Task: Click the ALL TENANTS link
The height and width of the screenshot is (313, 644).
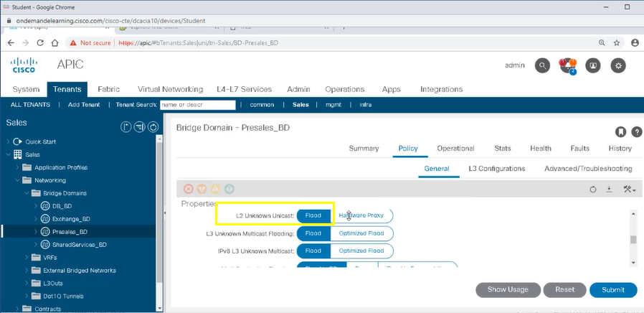Action: point(30,105)
